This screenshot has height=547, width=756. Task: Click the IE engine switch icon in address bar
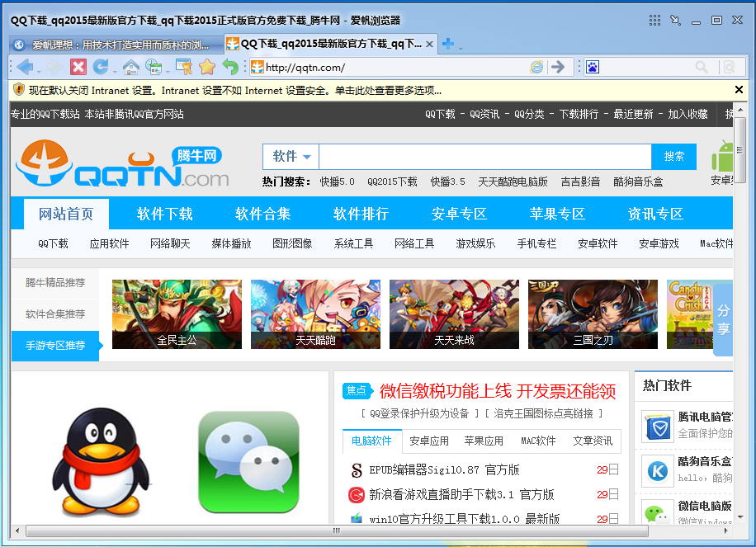536,67
